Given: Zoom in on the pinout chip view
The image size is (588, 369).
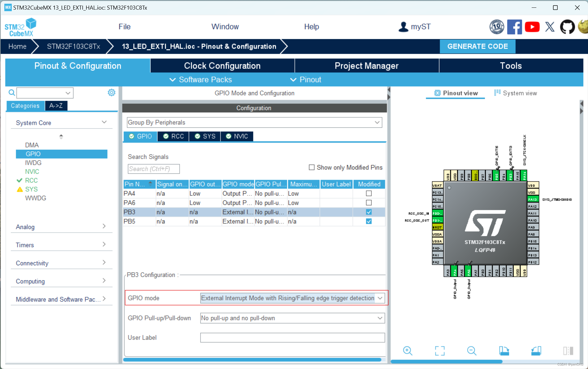Looking at the screenshot, I should click(408, 351).
